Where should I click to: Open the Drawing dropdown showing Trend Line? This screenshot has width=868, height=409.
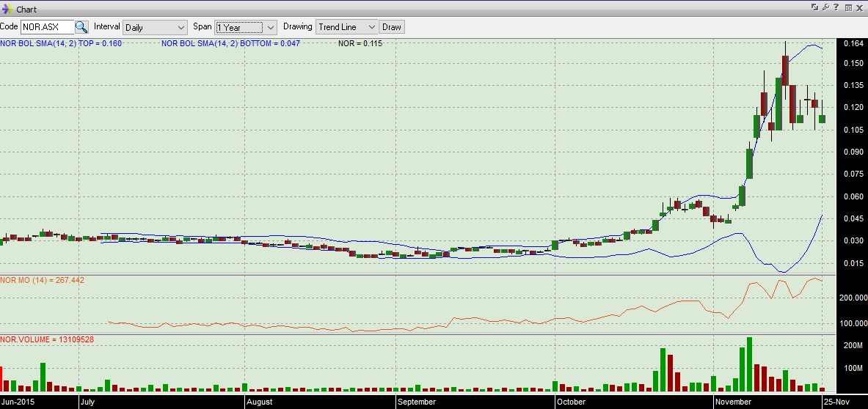tap(346, 27)
